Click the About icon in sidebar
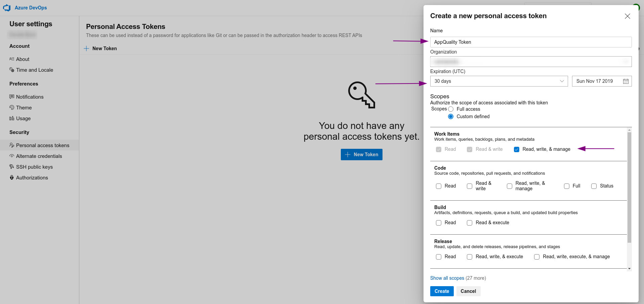 [12, 59]
